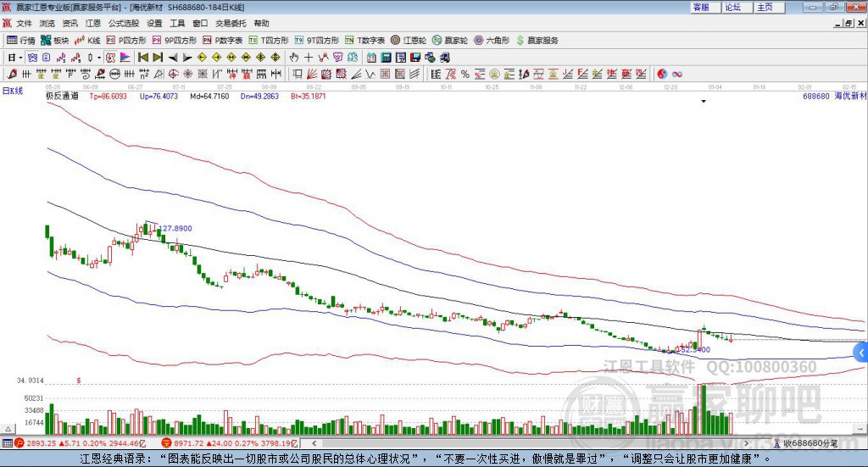This screenshot has width=868, height=467.
Task: Click the horizontal scrollbar right arrow
Action: [x=746, y=443]
